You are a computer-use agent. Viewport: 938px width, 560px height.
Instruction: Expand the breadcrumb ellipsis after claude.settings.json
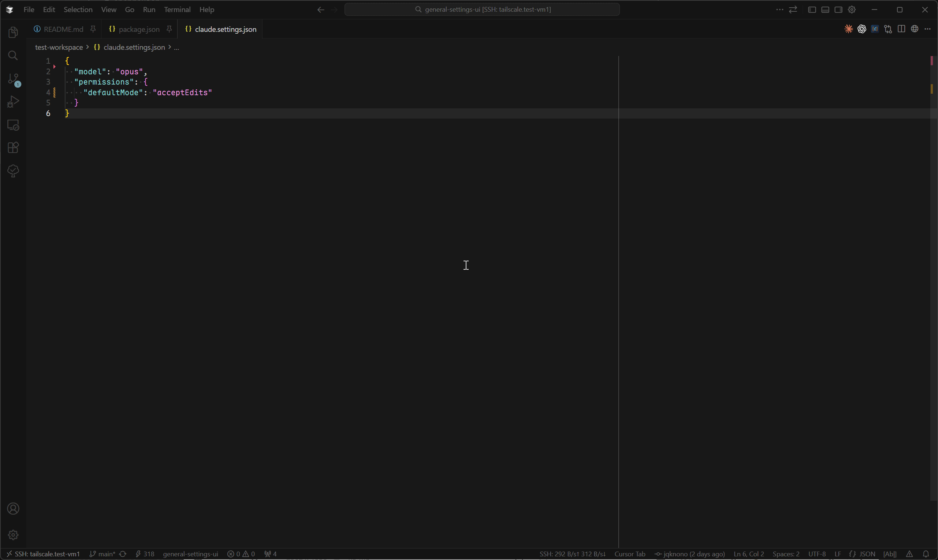176,48
